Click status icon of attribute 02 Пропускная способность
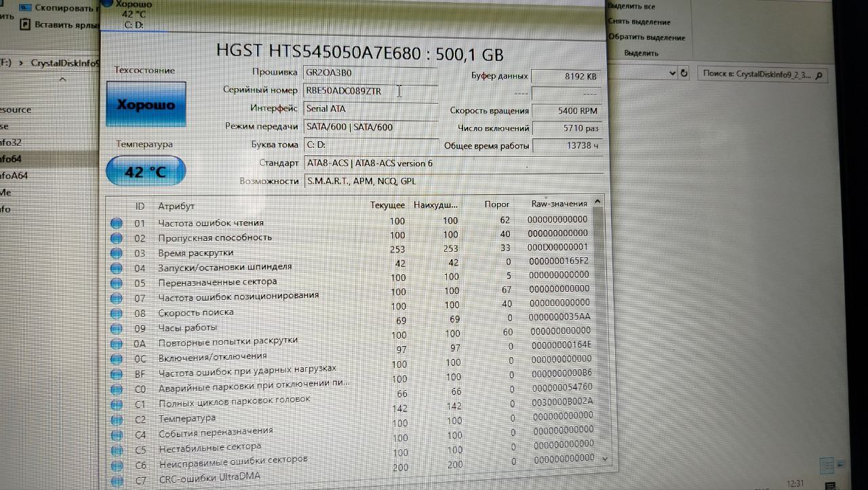 [x=116, y=238]
